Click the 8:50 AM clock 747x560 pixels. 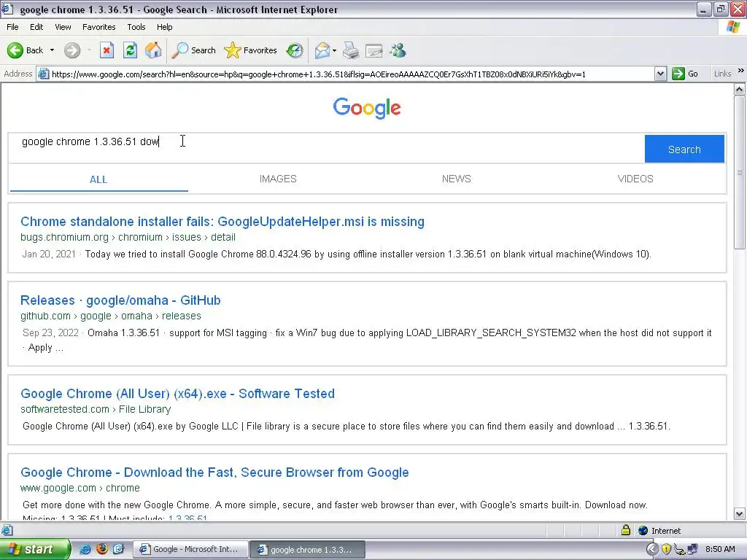coord(720,549)
